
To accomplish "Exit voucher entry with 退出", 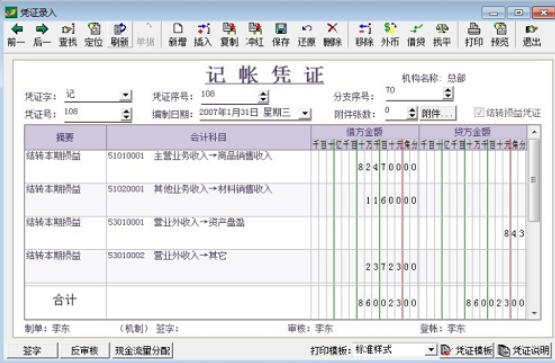I will click(x=532, y=35).
